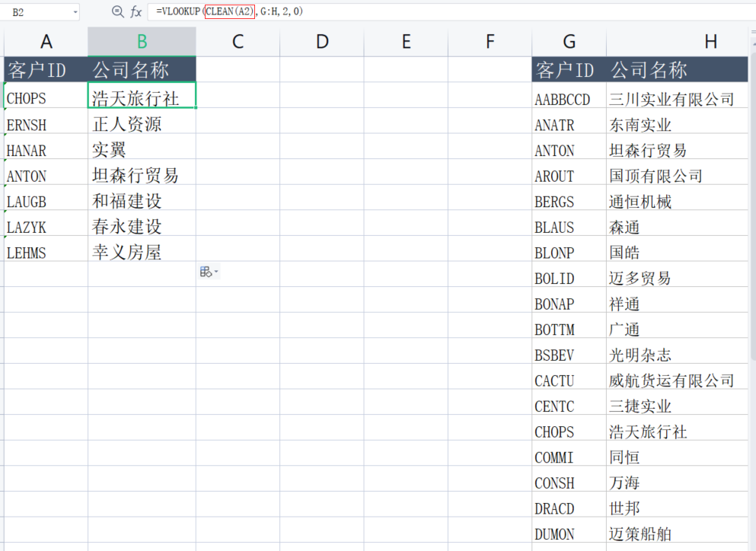756x551 pixels.
Task: Select cell containing LAZYK
Action: (x=46, y=223)
